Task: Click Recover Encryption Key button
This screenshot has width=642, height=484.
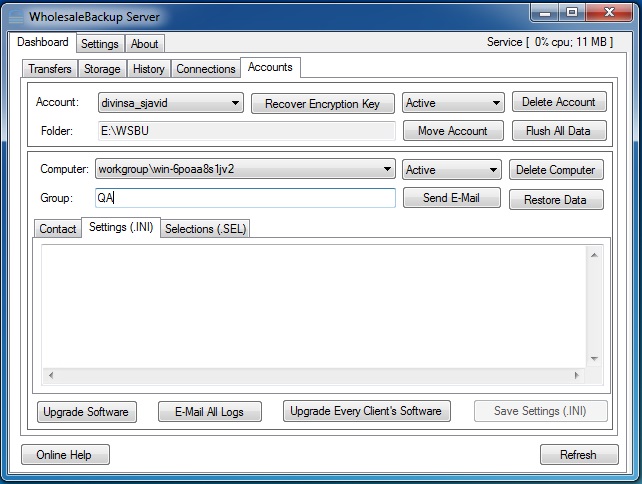Action: point(323,104)
